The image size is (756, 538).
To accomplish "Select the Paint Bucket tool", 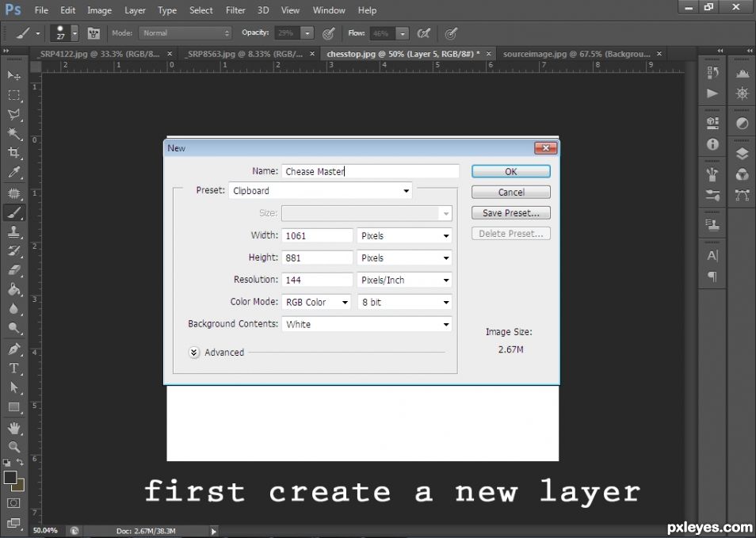I will (x=14, y=289).
